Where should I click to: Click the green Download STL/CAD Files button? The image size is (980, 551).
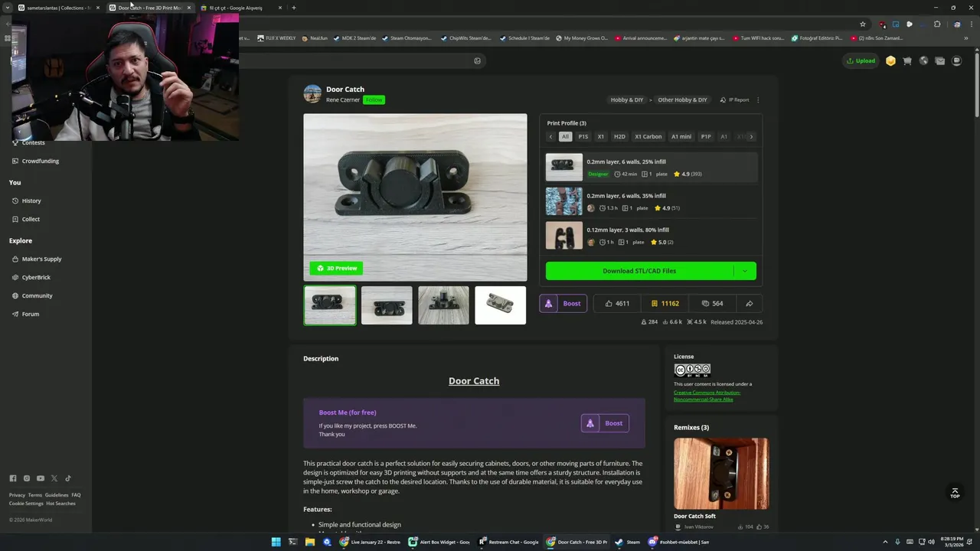[x=639, y=271]
